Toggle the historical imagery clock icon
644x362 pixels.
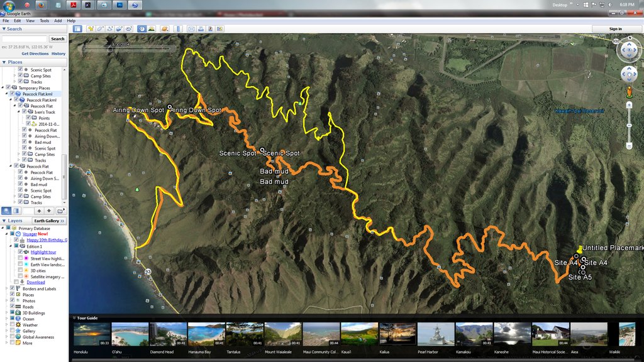click(142, 29)
